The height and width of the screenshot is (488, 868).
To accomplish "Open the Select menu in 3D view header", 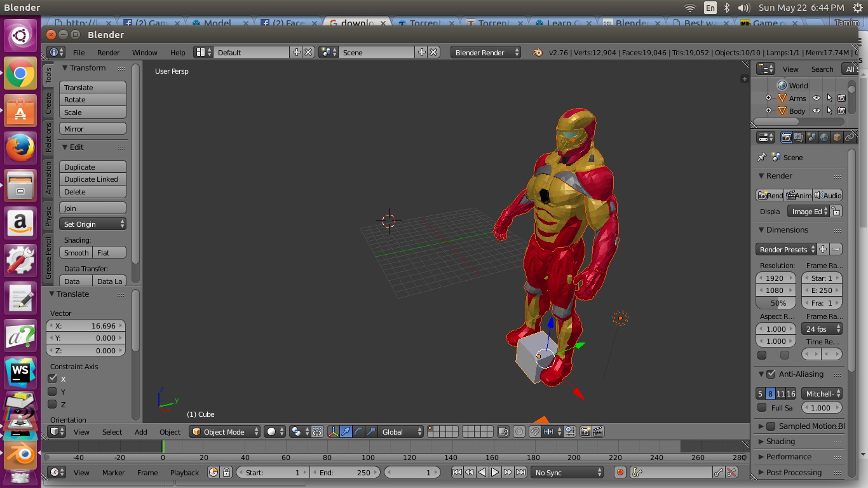I will coord(112,431).
